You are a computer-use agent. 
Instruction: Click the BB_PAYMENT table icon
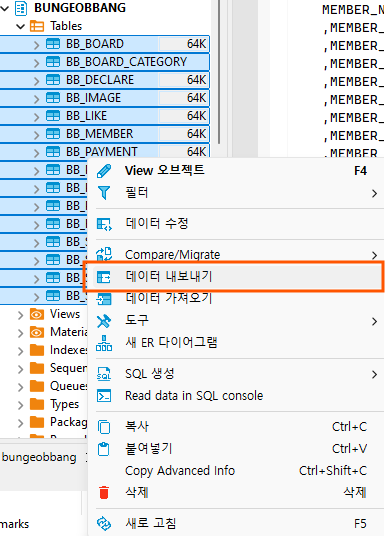point(53,151)
